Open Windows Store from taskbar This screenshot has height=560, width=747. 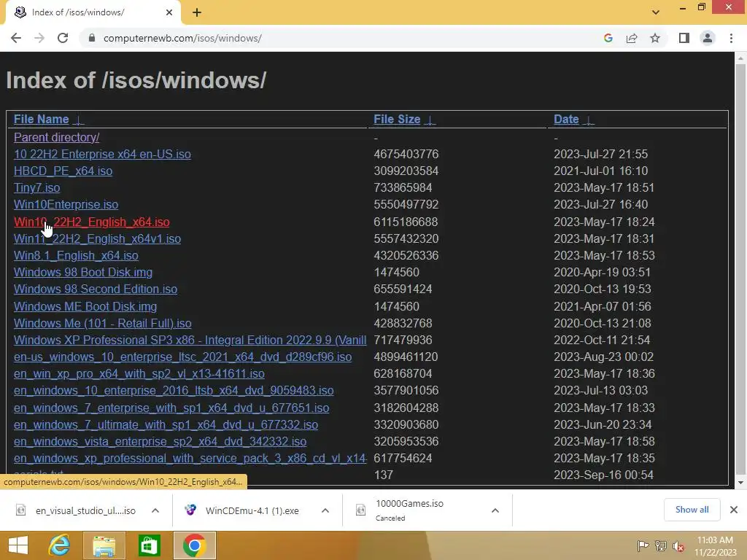[x=149, y=545]
